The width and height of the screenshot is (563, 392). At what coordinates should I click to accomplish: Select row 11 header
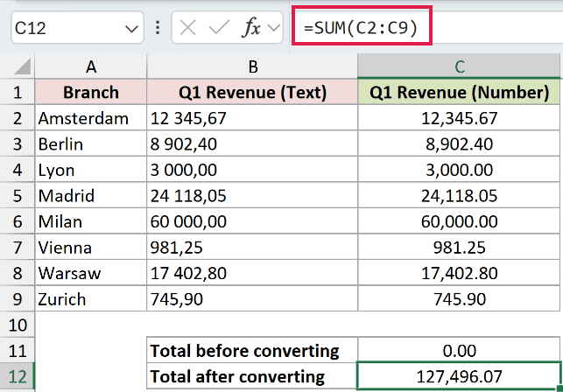[x=18, y=351]
